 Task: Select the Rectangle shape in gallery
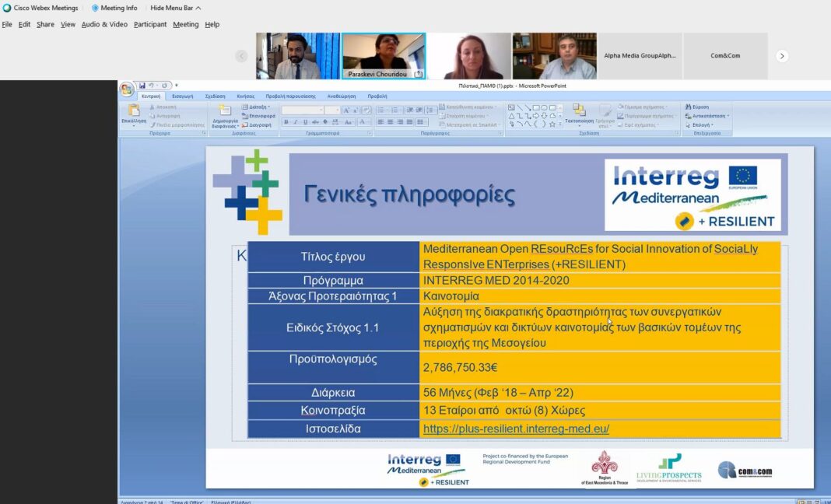tap(536, 107)
